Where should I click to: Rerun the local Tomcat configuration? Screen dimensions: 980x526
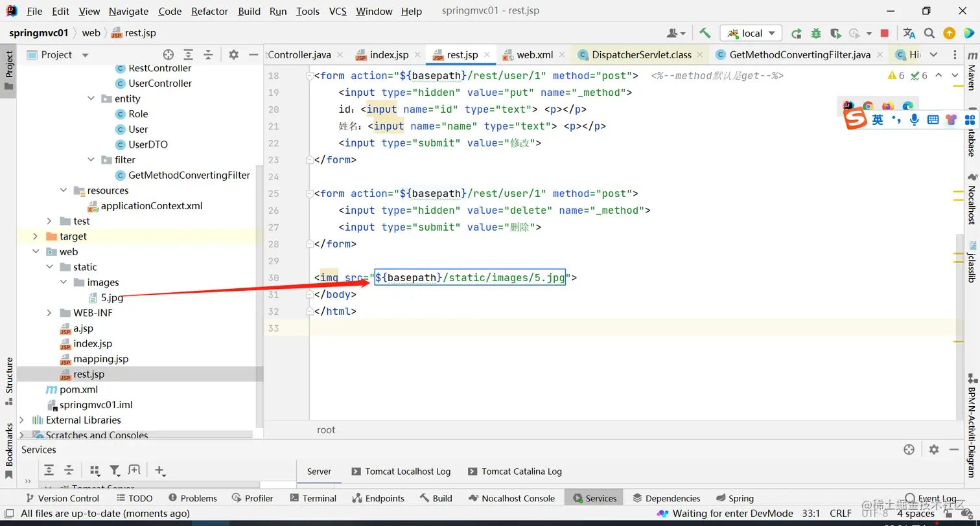click(x=797, y=33)
